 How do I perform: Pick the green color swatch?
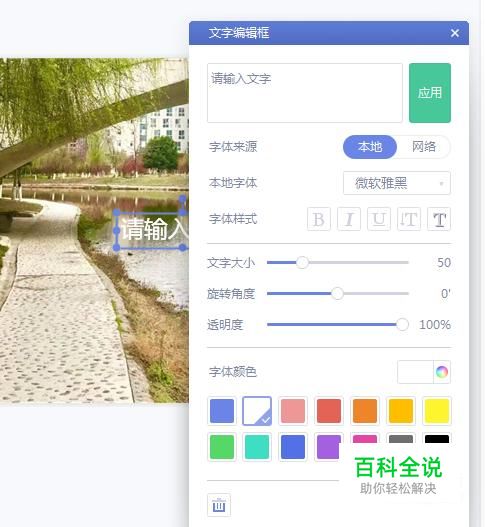coord(222,447)
